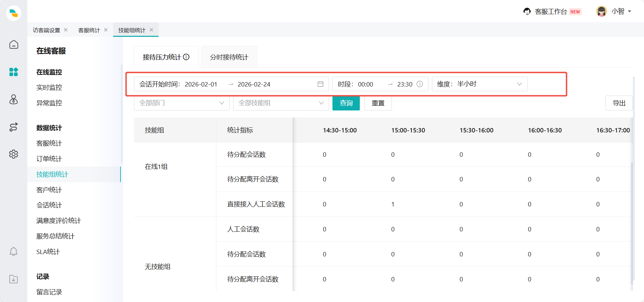Click the download inbox icon in sidebar
This screenshot has width=644, height=302.
14,279
